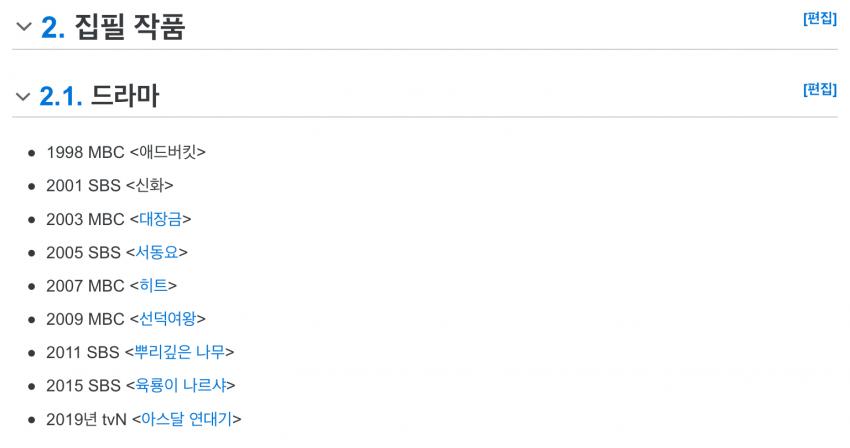Screen dimensions: 850x448
Task: Click the section number link '2.'
Action: [53, 28]
